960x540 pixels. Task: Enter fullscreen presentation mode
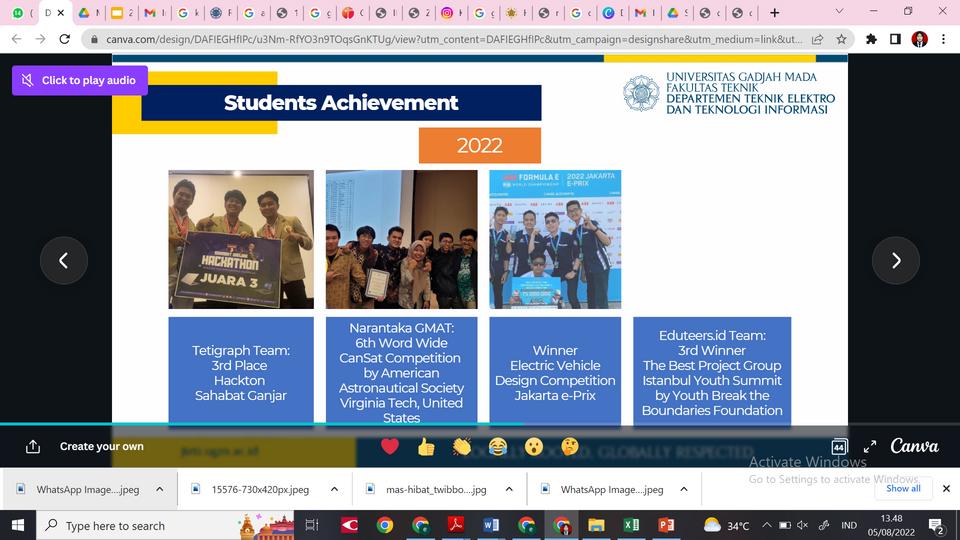[x=870, y=447]
